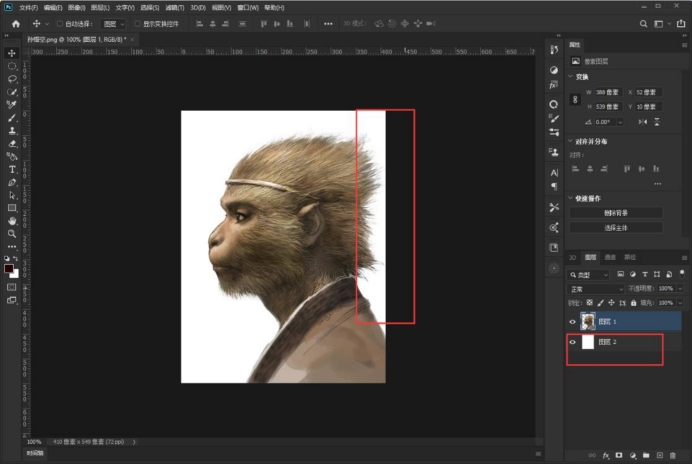Select the Elliptical Marquee tool
This screenshot has width=692, height=464.
pos(12,66)
